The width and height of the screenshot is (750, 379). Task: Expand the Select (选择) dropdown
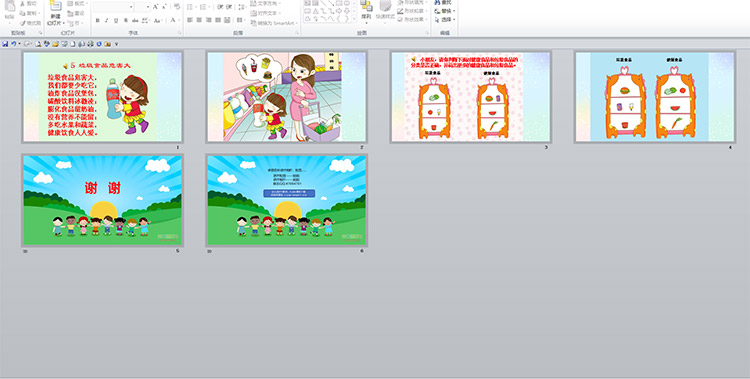445,20
